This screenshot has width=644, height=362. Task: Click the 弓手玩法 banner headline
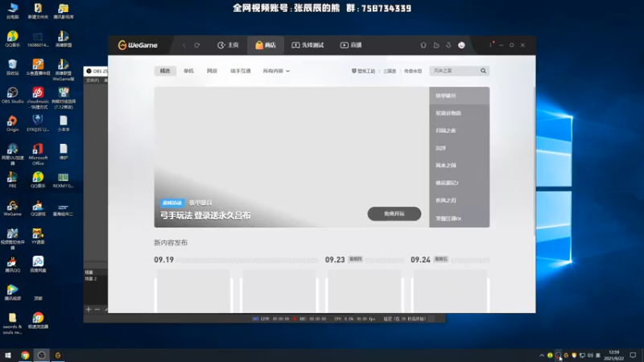pos(205,216)
